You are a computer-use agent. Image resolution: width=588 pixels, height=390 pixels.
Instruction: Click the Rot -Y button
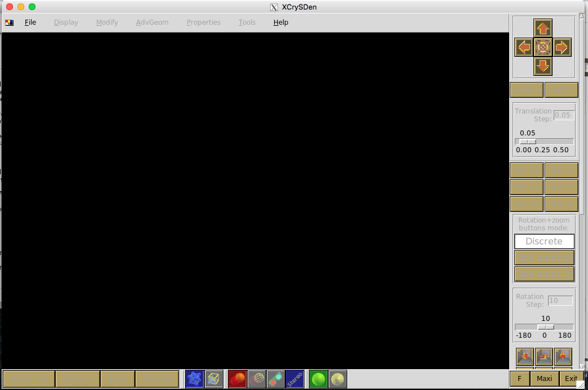562,187
